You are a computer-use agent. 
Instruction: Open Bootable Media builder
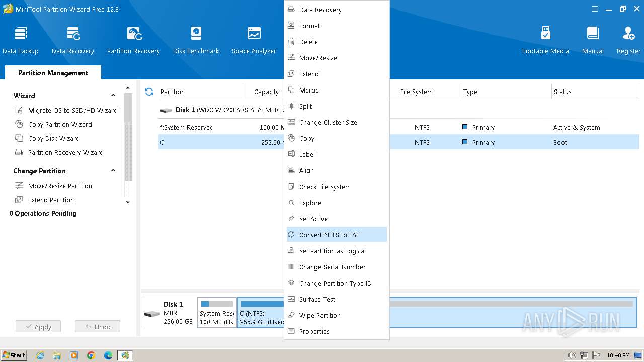545,40
